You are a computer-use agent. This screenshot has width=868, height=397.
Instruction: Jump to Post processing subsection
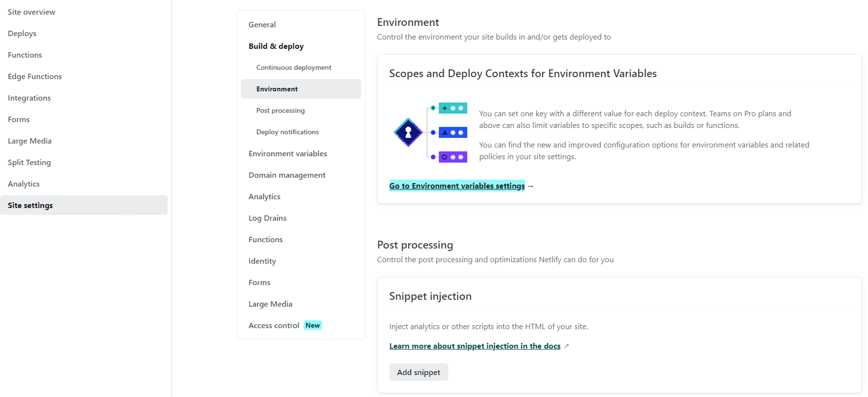[x=280, y=110]
